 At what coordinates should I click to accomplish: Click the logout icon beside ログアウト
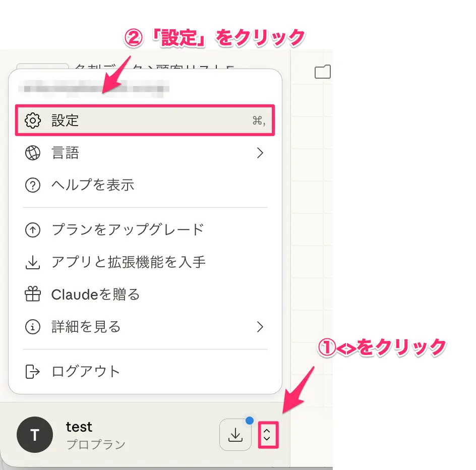pos(32,371)
